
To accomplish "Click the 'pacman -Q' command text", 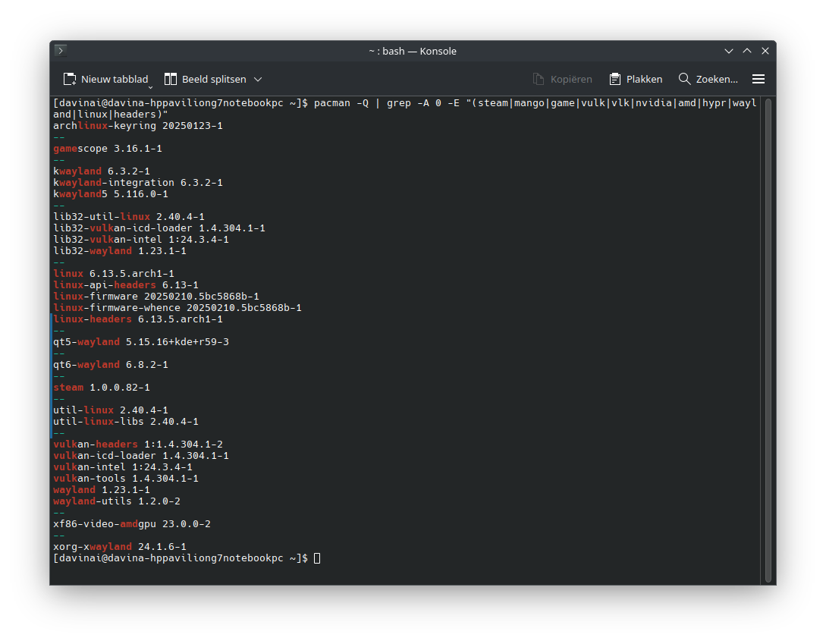I will [341, 103].
